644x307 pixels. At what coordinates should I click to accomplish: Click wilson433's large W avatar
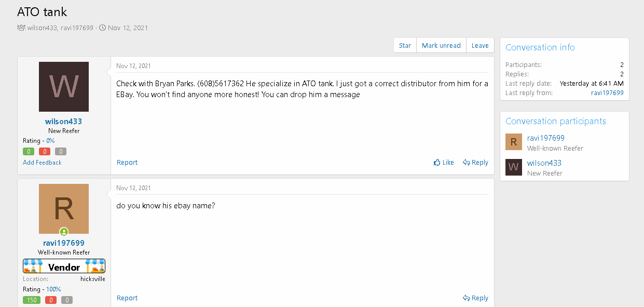(64, 87)
